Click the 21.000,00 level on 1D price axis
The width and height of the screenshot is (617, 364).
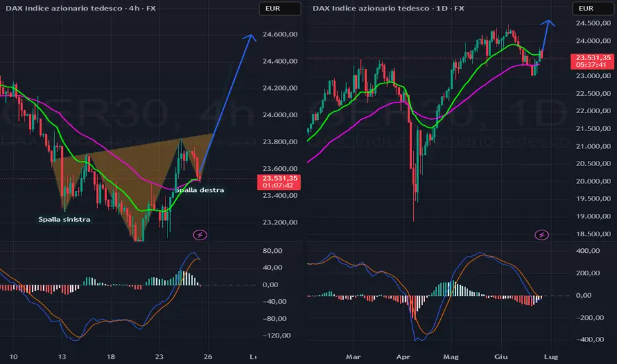593,146
